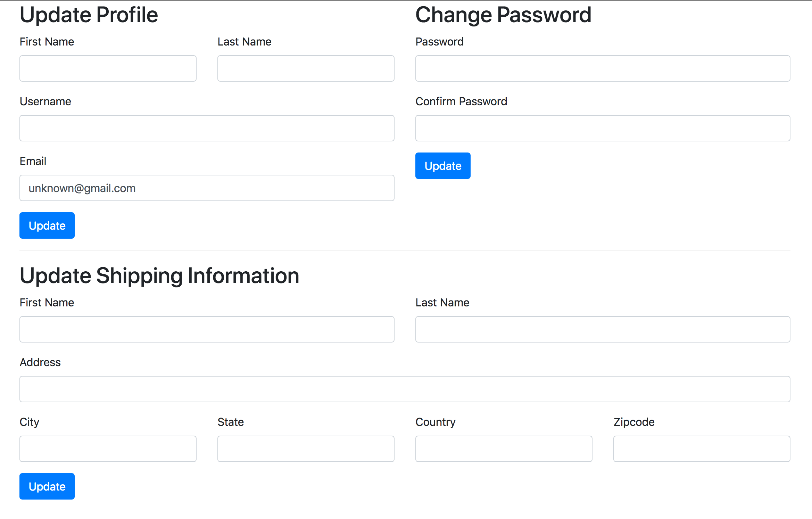The width and height of the screenshot is (812, 519).
Task: Click the "State" label
Action: [x=231, y=422]
